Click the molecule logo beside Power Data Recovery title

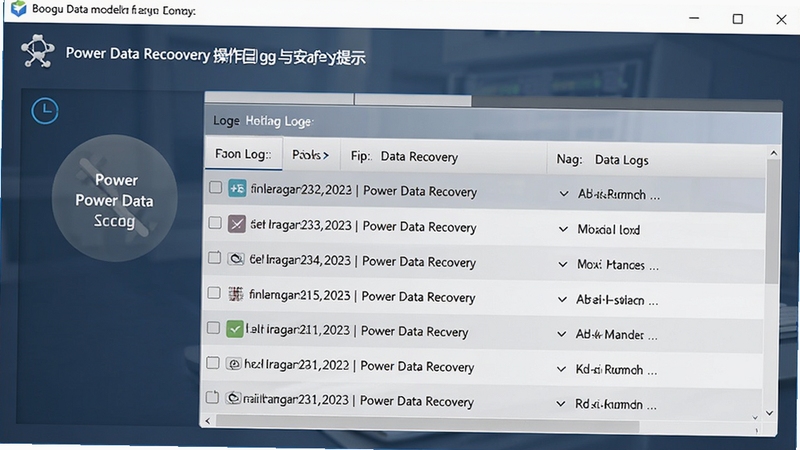[37, 51]
